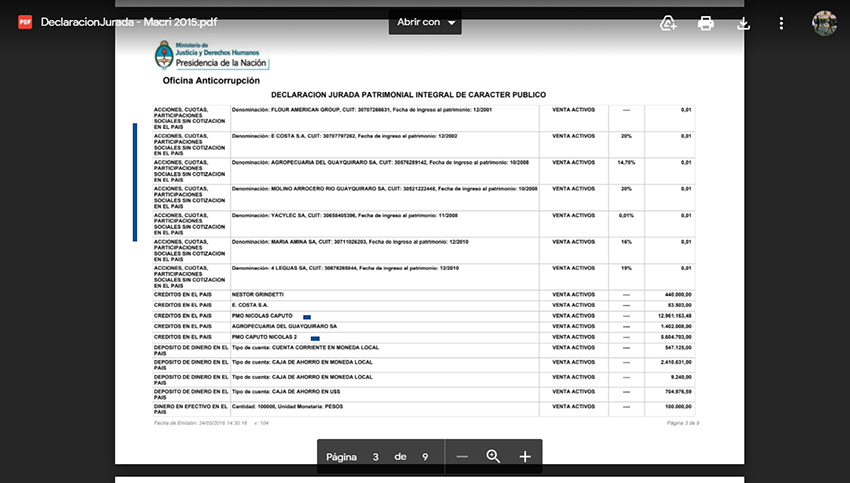This screenshot has width=850, height=483.
Task: Click the red PDF file icon
Action: (x=24, y=22)
